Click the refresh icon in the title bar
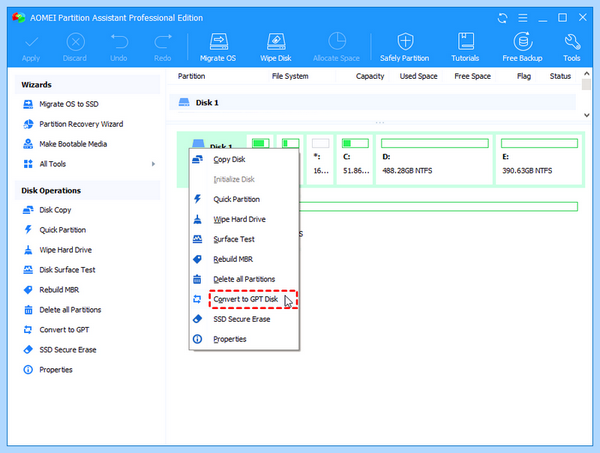 coord(503,18)
